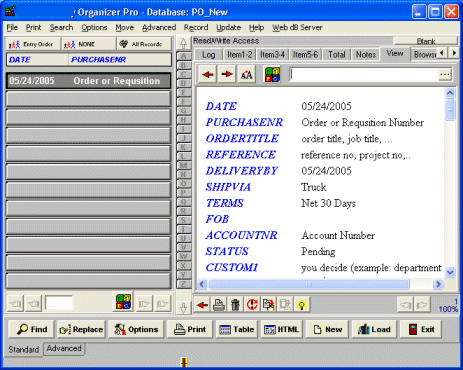Open the File menu
This screenshot has height=370, width=463.
[x=12, y=28]
